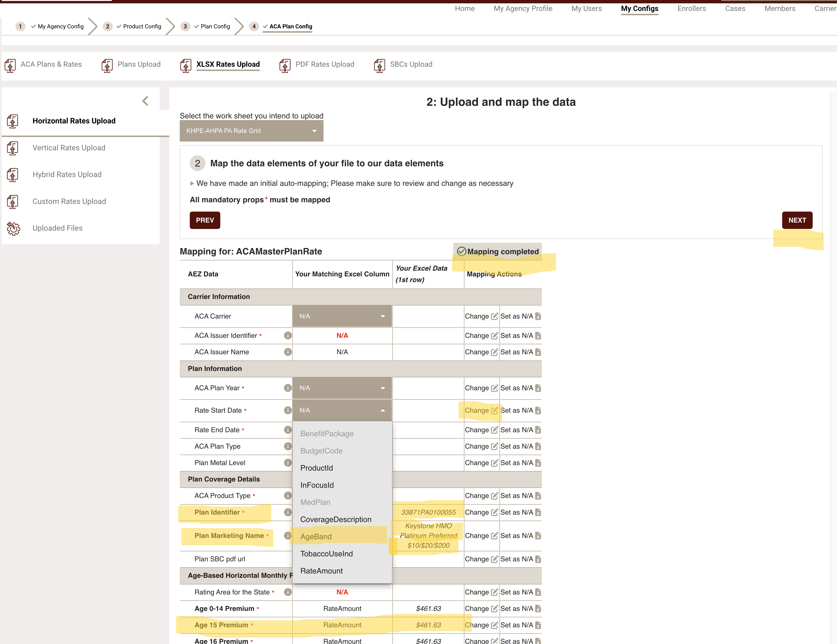Click info icon next to ACA Issuer Identifier
The image size is (837, 644).
(288, 336)
